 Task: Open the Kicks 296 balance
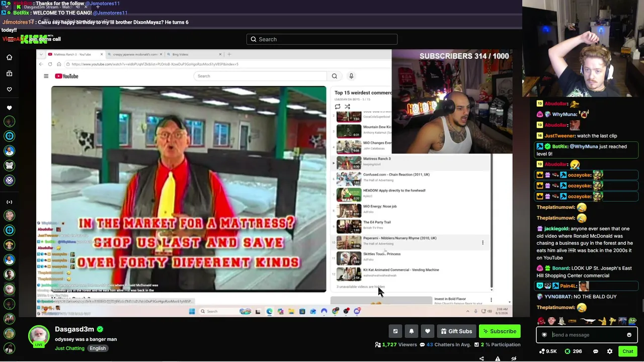pos(573,351)
